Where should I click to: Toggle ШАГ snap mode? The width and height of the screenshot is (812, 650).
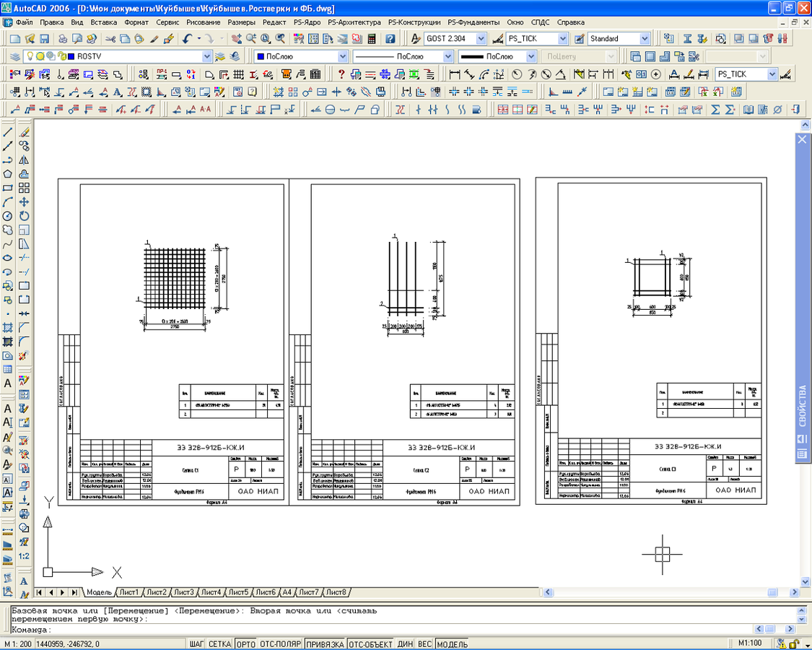(197, 643)
